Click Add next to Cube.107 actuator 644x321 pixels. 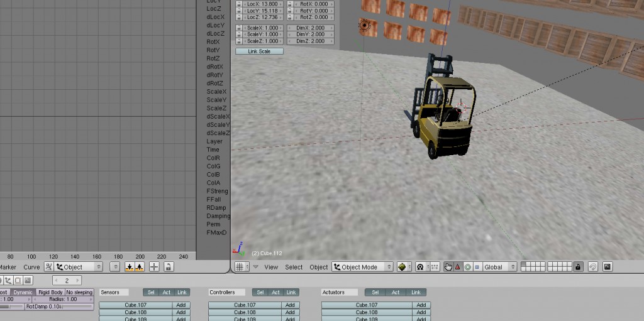tap(421, 305)
